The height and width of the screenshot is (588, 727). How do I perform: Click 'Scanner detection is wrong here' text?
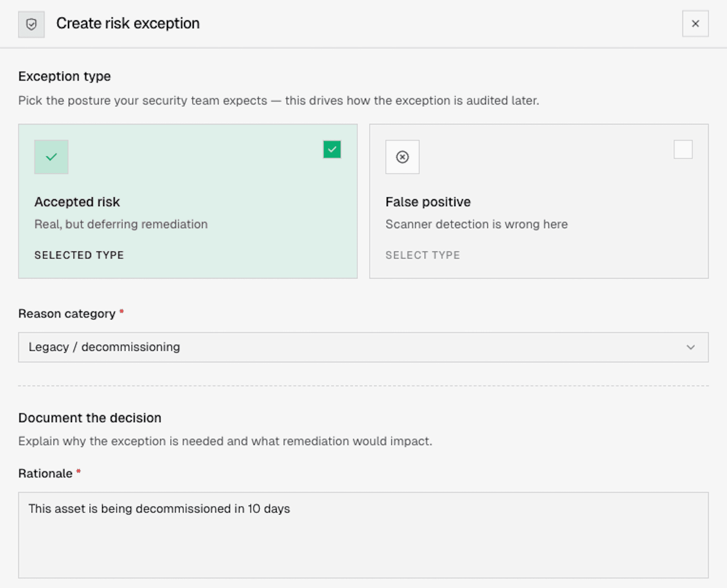coord(477,224)
